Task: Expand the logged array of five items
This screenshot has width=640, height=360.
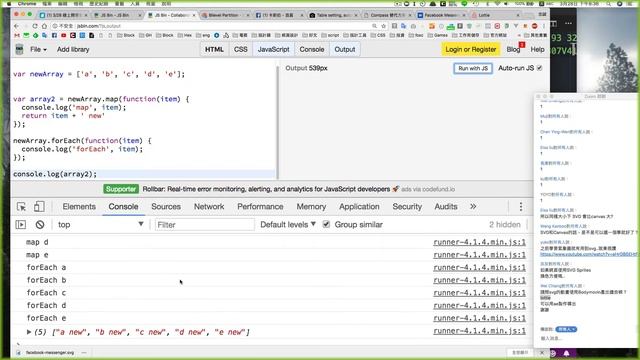Action: click(x=29, y=332)
